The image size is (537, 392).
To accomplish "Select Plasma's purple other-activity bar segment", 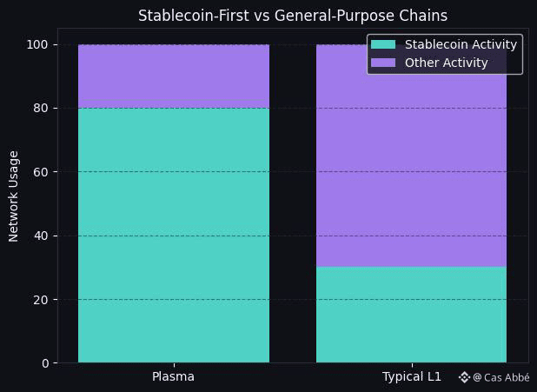I will 174,76.
